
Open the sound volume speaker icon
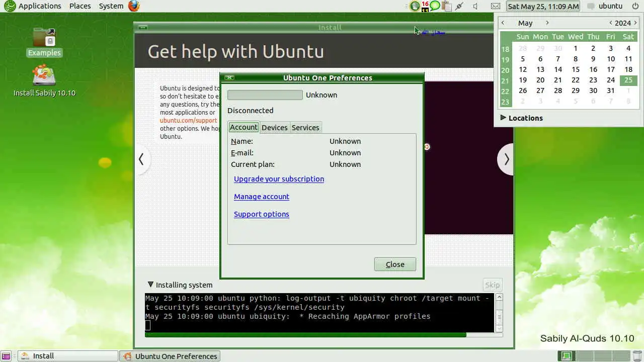tap(475, 6)
